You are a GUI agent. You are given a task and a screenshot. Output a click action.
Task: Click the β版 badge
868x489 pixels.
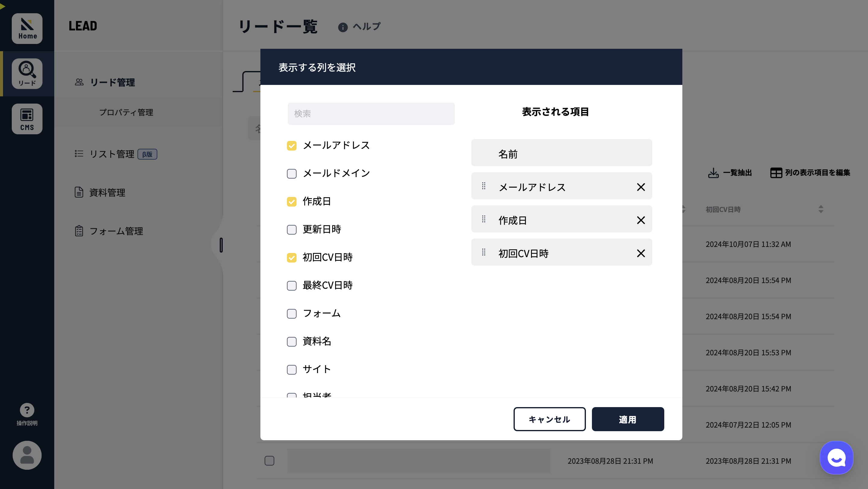(x=147, y=154)
